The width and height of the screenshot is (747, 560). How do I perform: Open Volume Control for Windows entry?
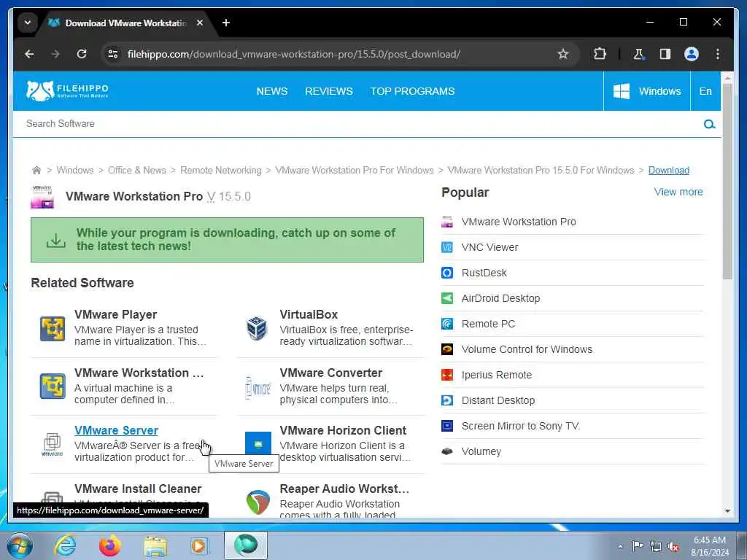[x=527, y=349]
